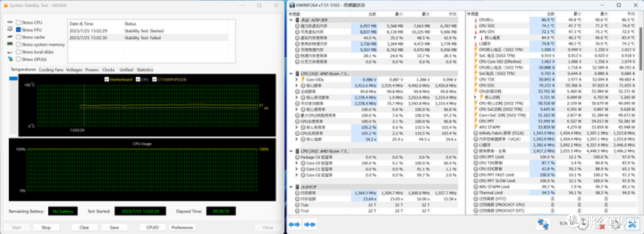Image resolution: width=644 pixels, height=234 pixels.
Task: Click the Elapsed Time field showing 00:30:19
Action: (221, 211)
